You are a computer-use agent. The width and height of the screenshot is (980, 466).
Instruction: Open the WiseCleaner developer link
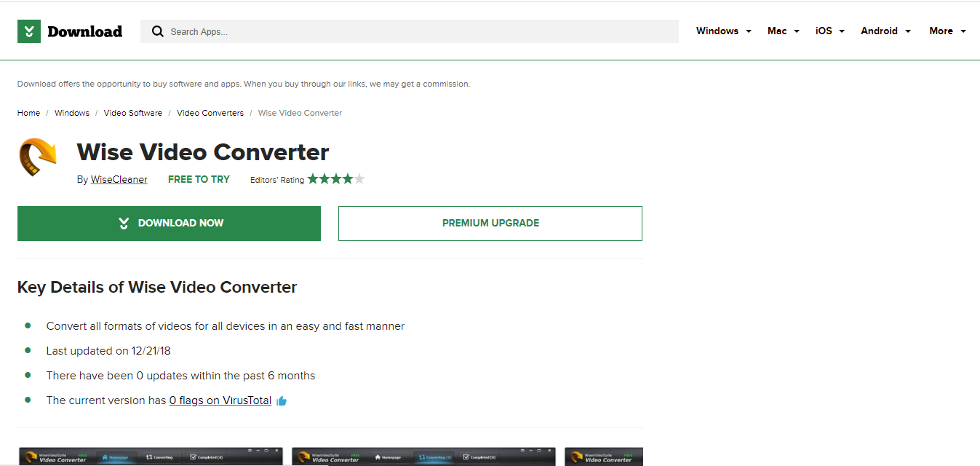click(119, 179)
